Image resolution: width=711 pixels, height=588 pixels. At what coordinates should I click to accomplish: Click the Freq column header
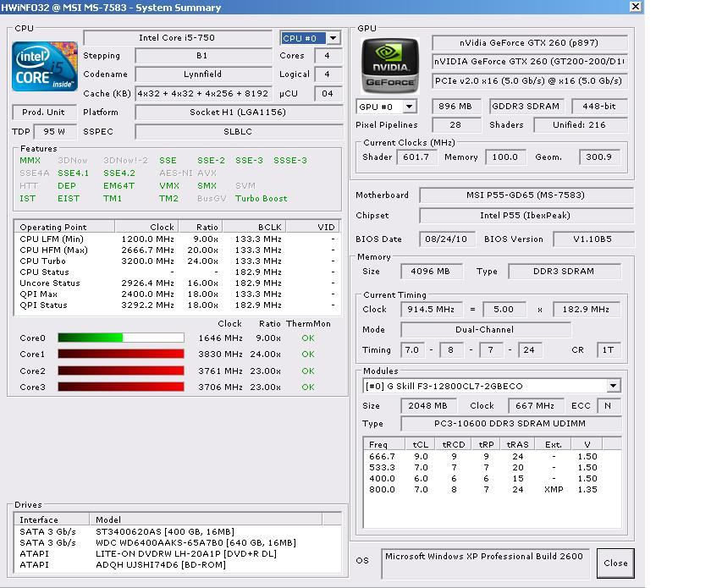click(x=383, y=444)
